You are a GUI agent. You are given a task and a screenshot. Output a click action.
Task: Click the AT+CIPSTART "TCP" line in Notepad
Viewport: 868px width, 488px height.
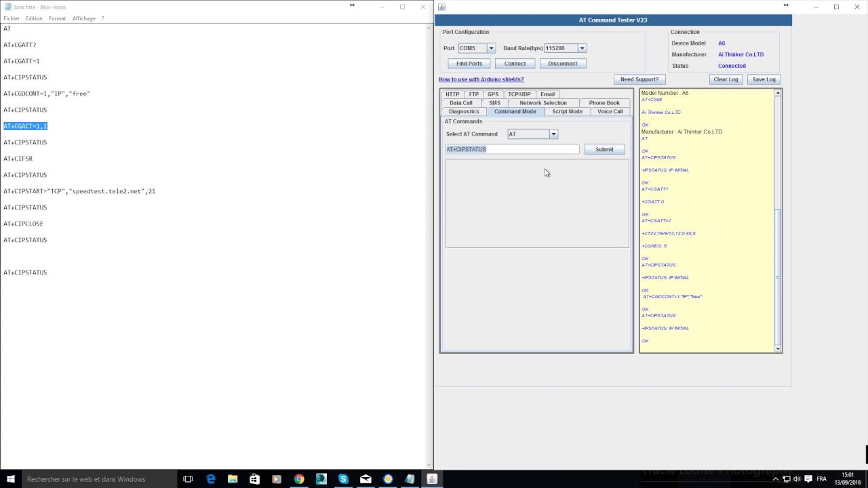tap(79, 191)
